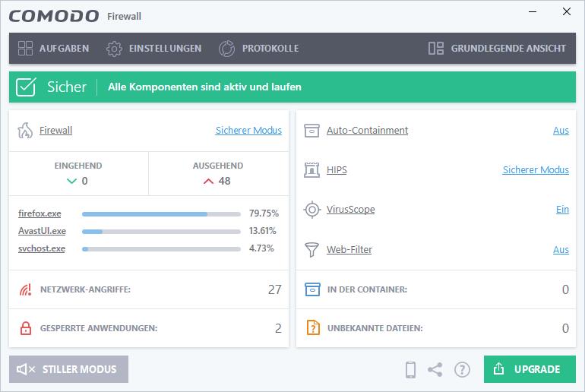
Task: Click the share icon
Action: [435, 370]
